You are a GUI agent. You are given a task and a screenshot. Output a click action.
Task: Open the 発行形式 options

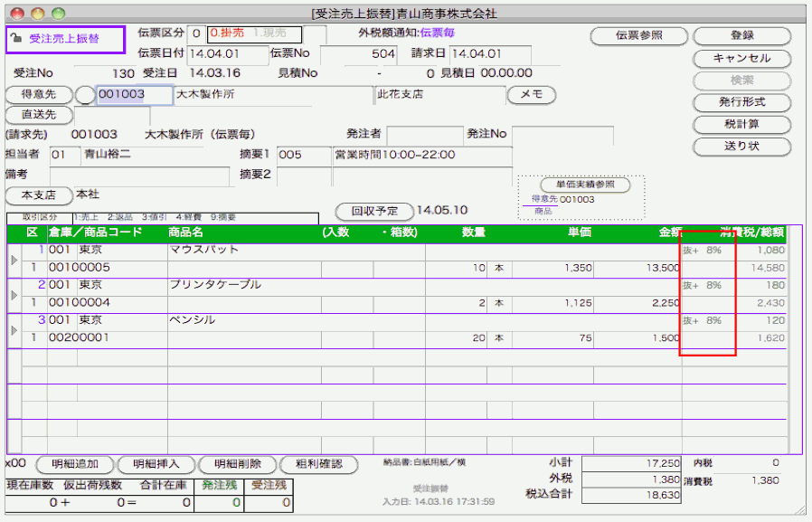(741, 102)
